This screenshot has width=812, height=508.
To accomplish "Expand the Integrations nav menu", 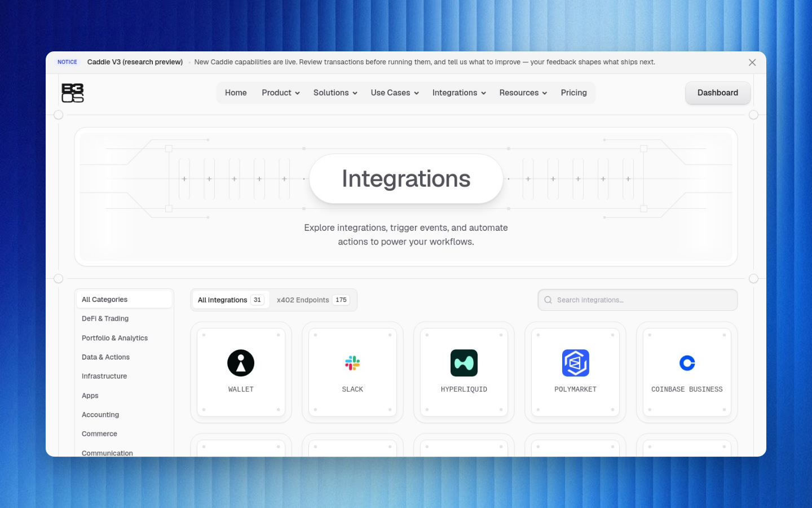I will point(459,93).
